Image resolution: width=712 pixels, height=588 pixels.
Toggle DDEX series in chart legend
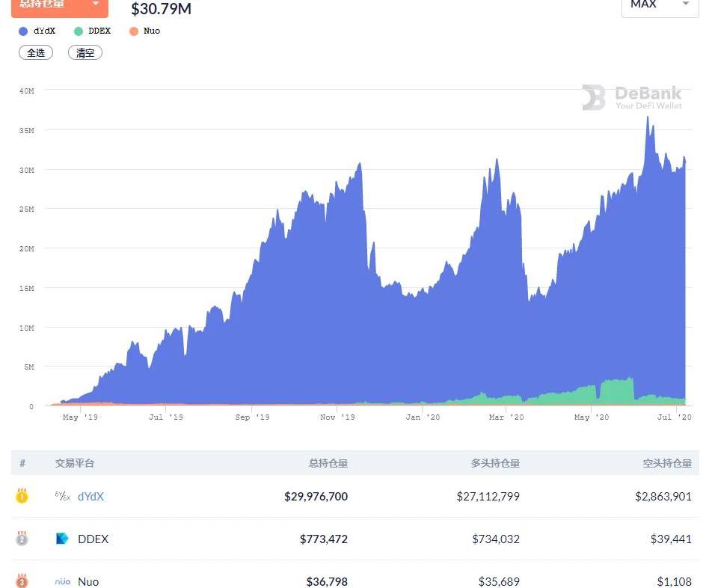(x=93, y=31)
